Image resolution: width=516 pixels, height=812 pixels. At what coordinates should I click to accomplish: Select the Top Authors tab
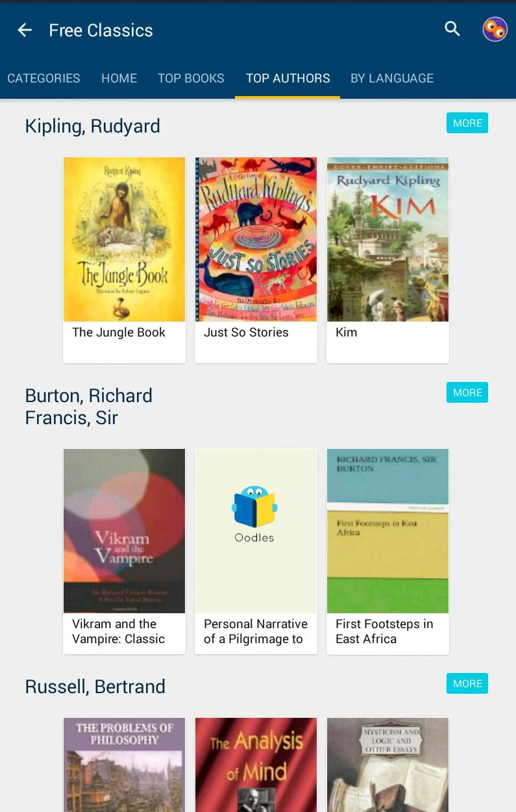coord(288,78)
